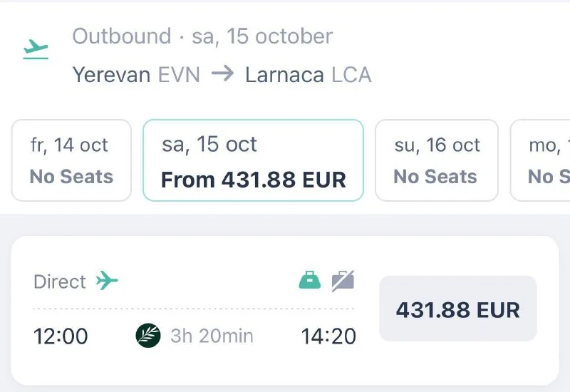Tap the LCA airport code
Screen dimensions: 570x392
[x=351, y=74]
